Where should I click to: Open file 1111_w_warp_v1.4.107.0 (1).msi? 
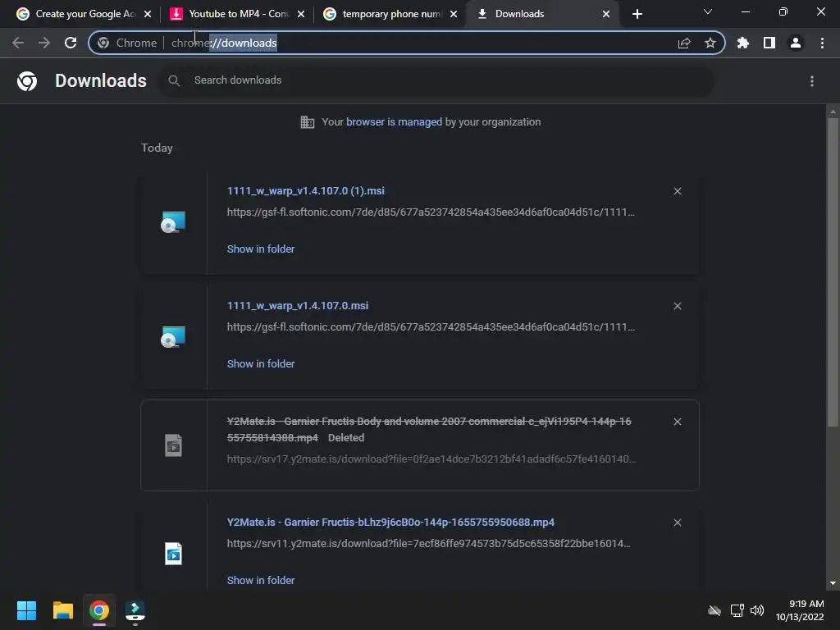pyautogui.click(x=305, y=191)
